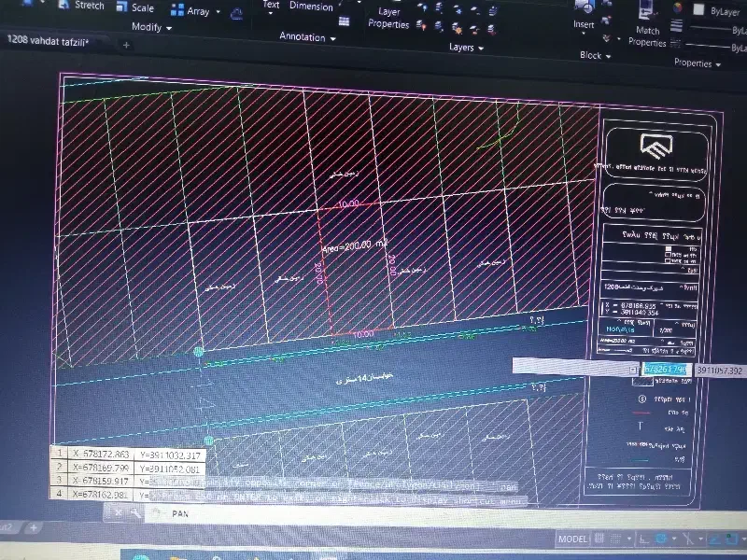Click the MODEL space button
The height and width of the screenshot is (560, 747).
coord(572,539)
